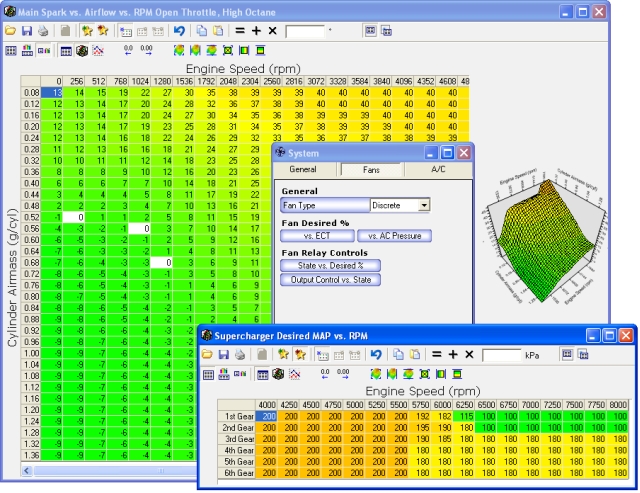Click the plus sign in Main Spark toolbar

[256, 31]
